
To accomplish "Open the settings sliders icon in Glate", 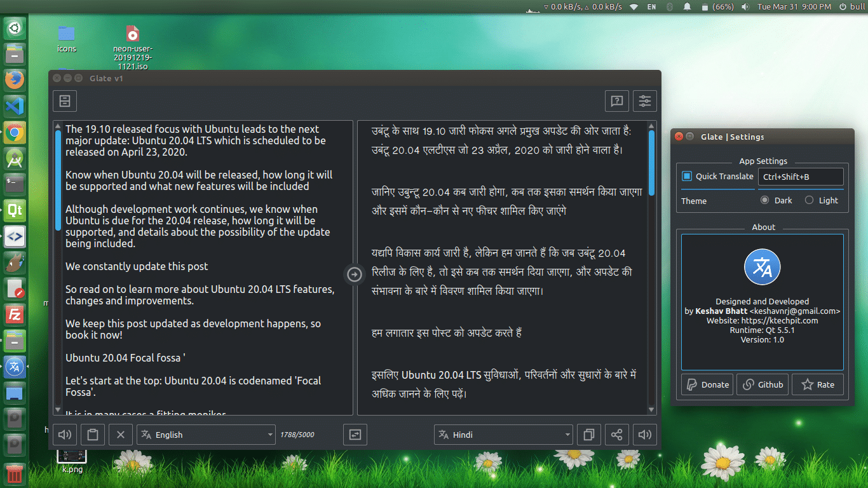I will [645, 100].
